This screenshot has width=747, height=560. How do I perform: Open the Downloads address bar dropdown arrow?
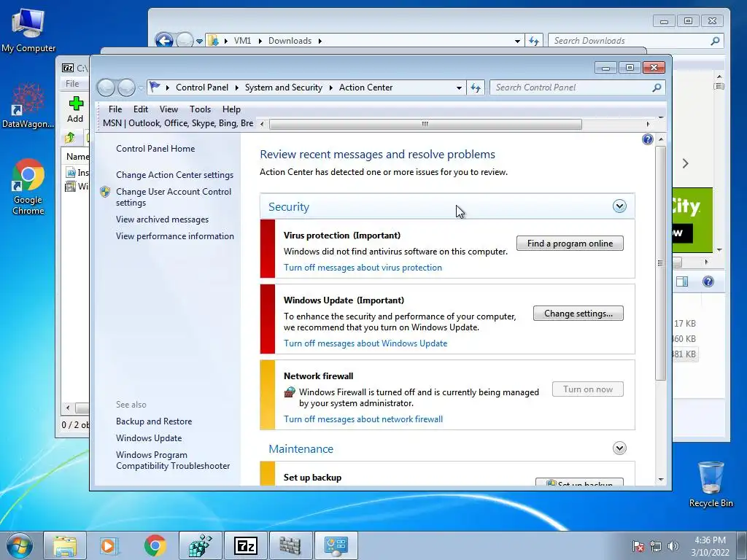click(x=517, y=41)
